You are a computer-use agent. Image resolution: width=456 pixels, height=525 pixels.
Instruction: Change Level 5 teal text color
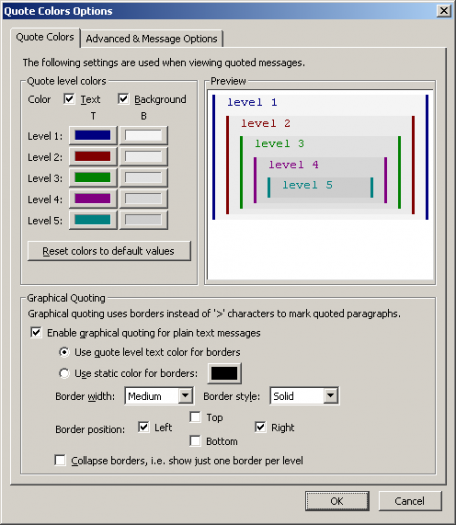[x=93, y=220]
